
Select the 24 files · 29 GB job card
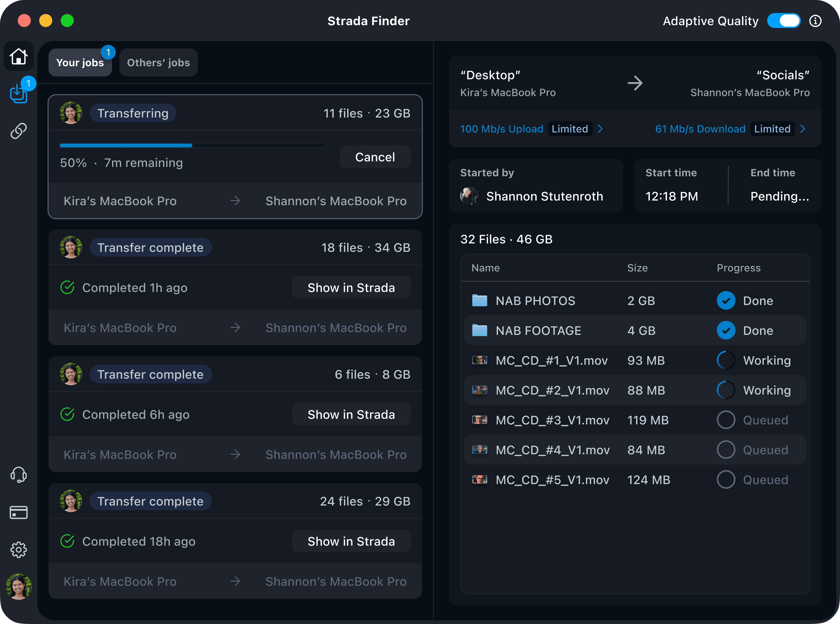click(235, 541)
